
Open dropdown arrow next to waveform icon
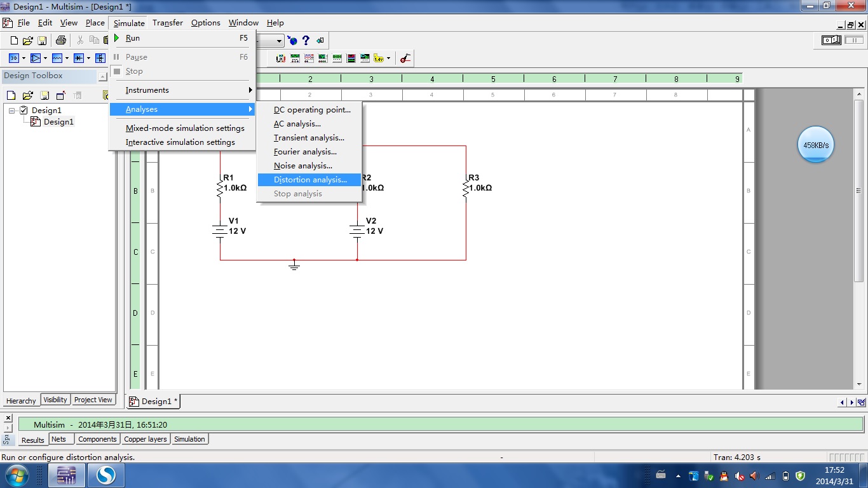[67, 58]
